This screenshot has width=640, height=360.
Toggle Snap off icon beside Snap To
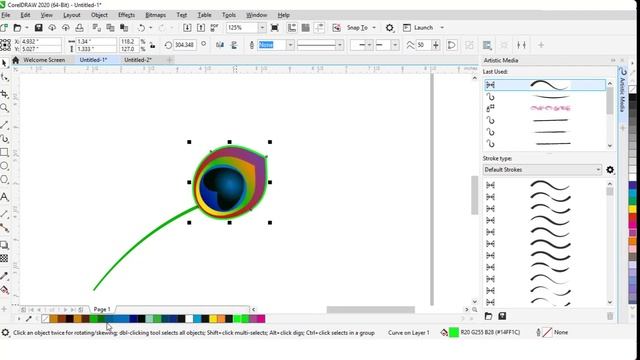point(336,28)
